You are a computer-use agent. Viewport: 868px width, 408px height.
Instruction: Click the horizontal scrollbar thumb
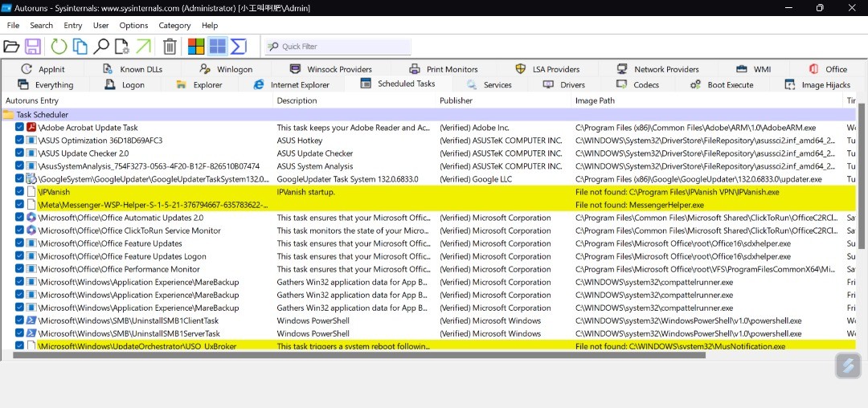[x=359, y=355]
